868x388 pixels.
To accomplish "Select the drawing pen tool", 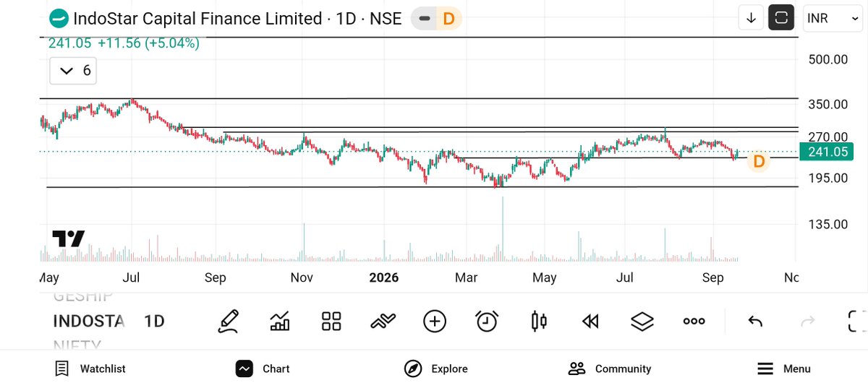I will [229, 321].
